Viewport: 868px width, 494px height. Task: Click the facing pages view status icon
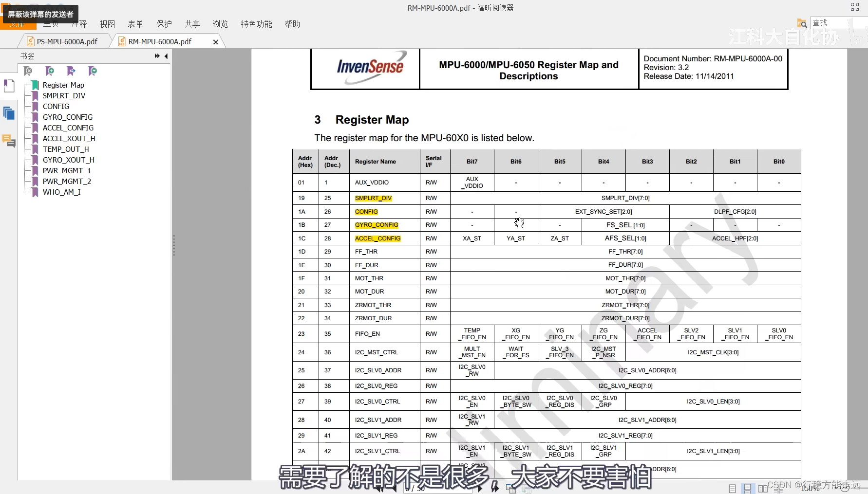[763, 488]
